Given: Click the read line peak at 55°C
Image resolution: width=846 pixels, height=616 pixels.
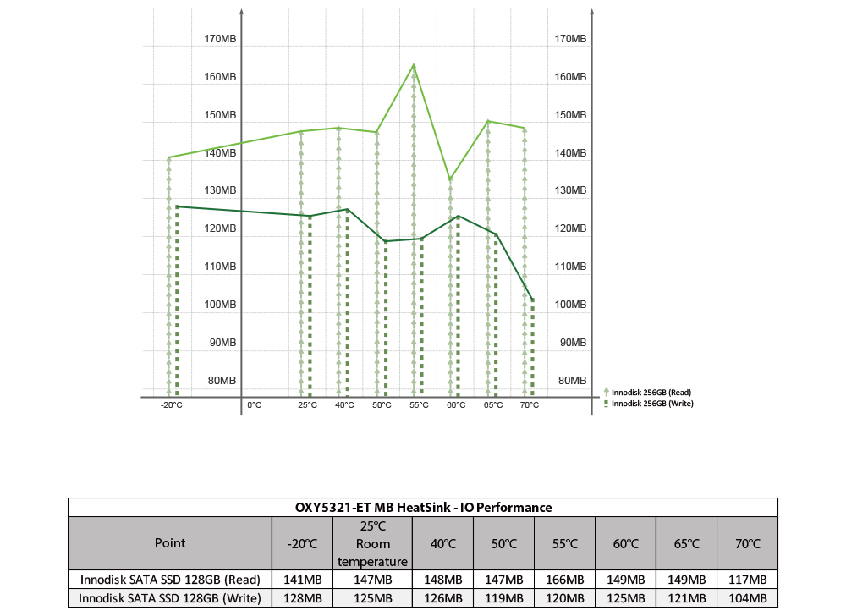Looking at the screenshot, I should pyautogui.click(x=414, y=65).
